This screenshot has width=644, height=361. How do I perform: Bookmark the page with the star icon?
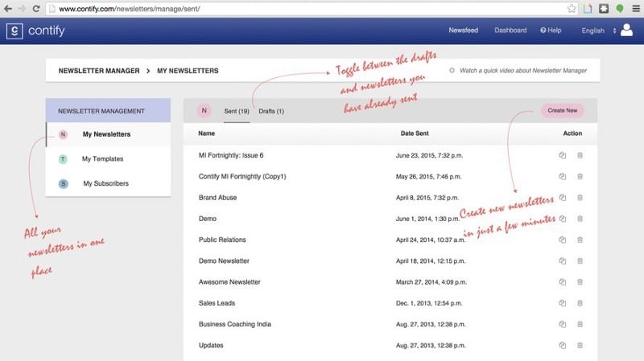point(572,9)
